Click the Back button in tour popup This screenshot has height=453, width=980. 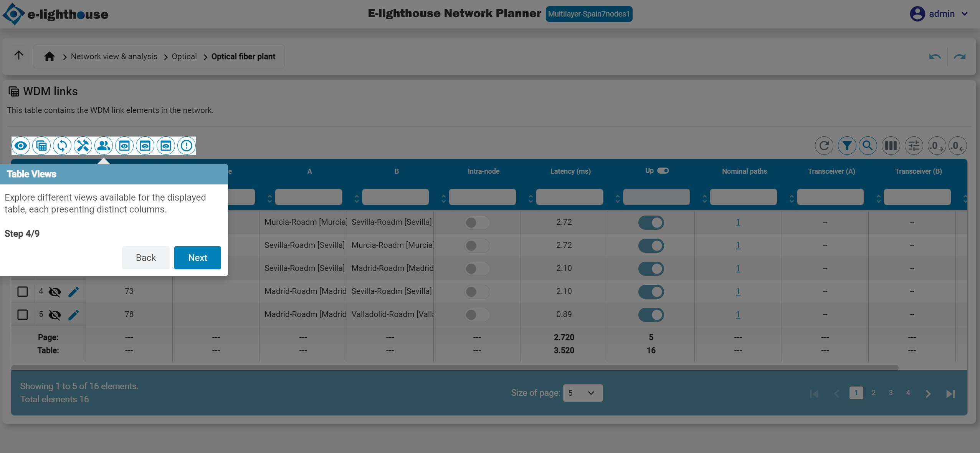coord(145,258)
